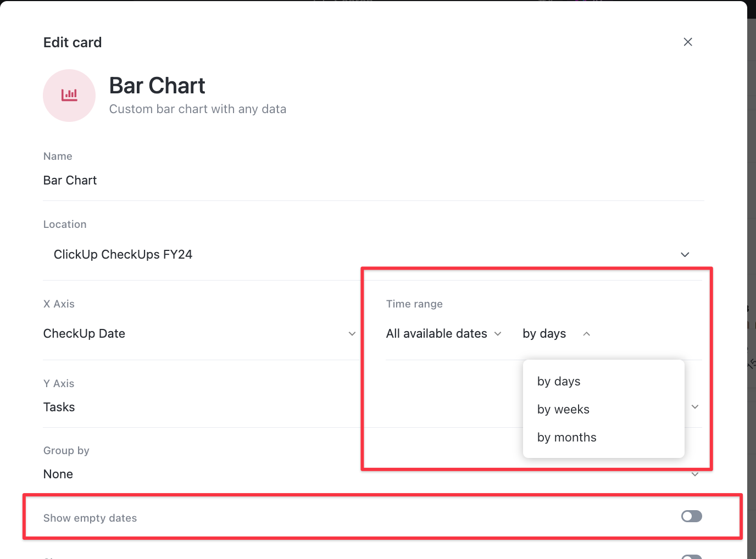This screenshot has height=559, width=756.
Task: Open the Y Axis Tasks selector
Action: tap(59, 407)
